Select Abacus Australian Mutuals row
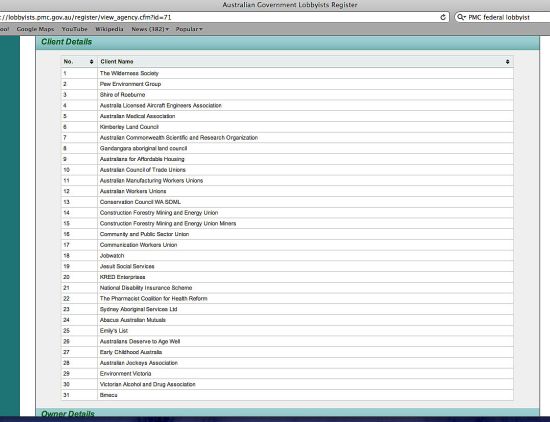This screenshot has width=550, height=422. tap(287, 320)
